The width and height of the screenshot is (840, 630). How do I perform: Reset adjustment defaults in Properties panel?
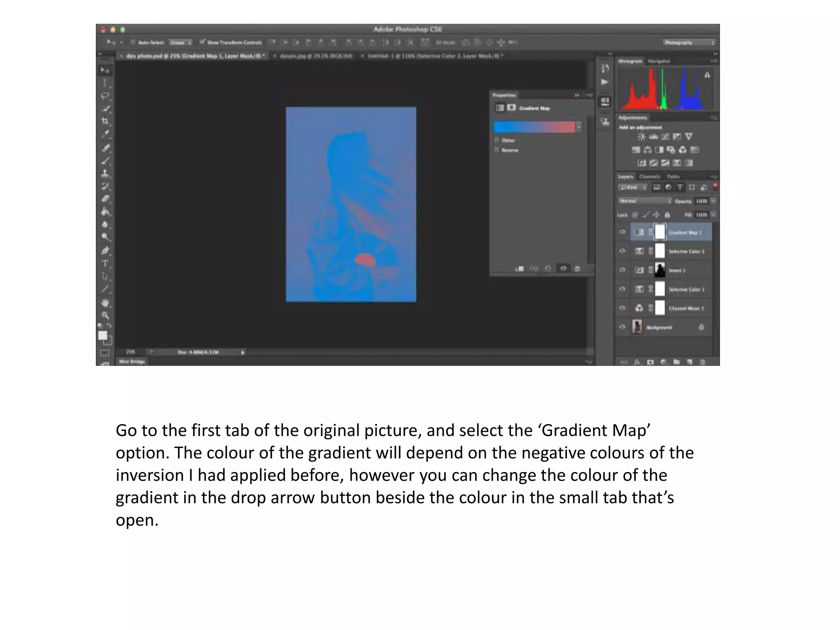(x=548, y=269)
